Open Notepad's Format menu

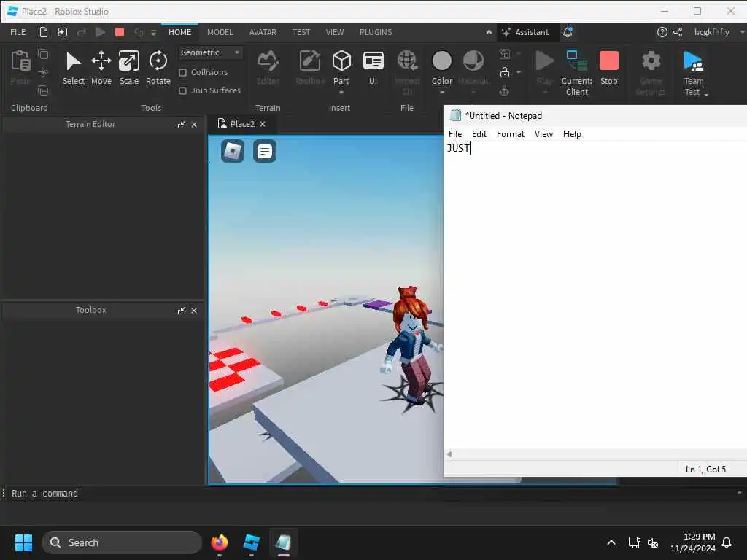click(x=510, y=134)
